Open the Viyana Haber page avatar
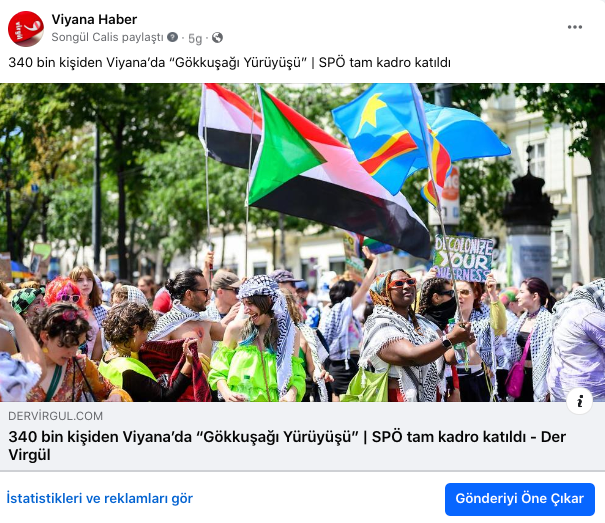 point(26,29)
